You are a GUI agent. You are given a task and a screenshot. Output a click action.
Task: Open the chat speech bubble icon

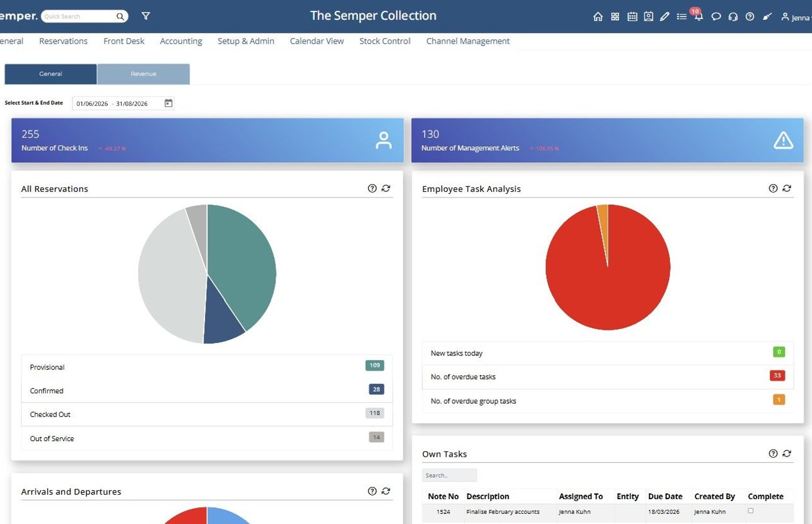tap(716, 17)
